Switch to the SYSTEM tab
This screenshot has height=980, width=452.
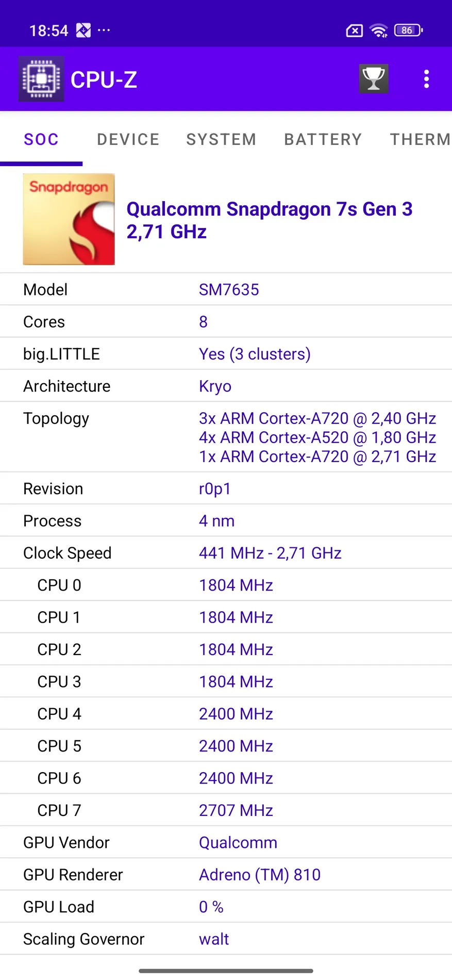[x=221, y=139]
